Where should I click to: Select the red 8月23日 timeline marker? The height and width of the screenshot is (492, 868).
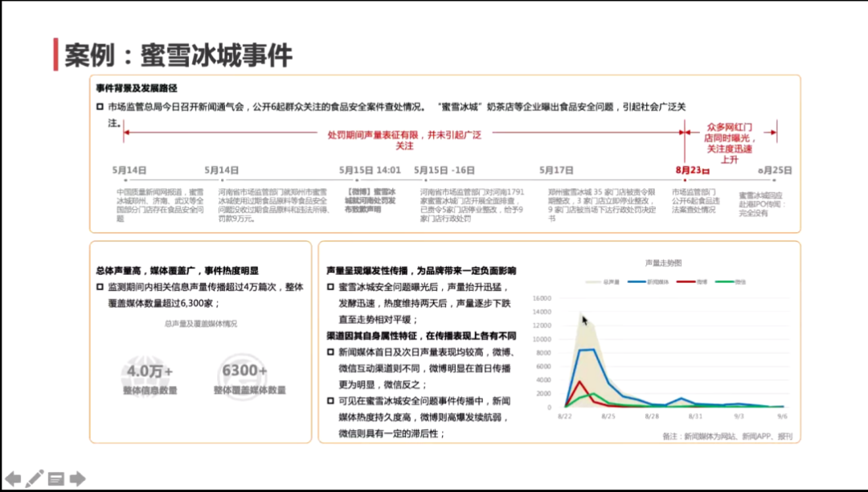(x=692, y=170)
